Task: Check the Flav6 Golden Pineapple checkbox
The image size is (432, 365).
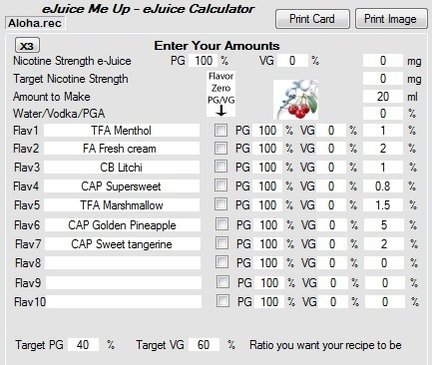Action: coord(222,224)
